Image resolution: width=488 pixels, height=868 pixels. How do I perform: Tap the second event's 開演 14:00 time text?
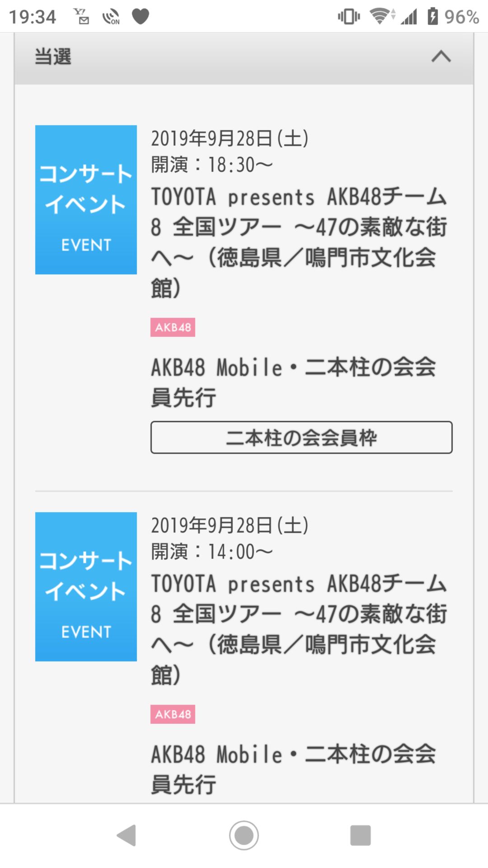[x=211, y=552]
